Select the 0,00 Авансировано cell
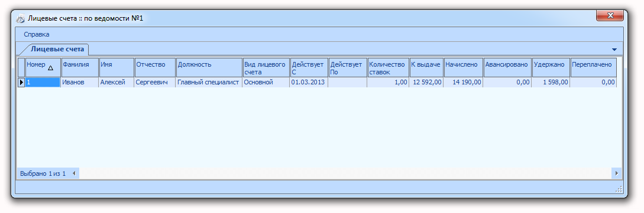The width and height of the screenshot is (644, 213). [507, 83]
